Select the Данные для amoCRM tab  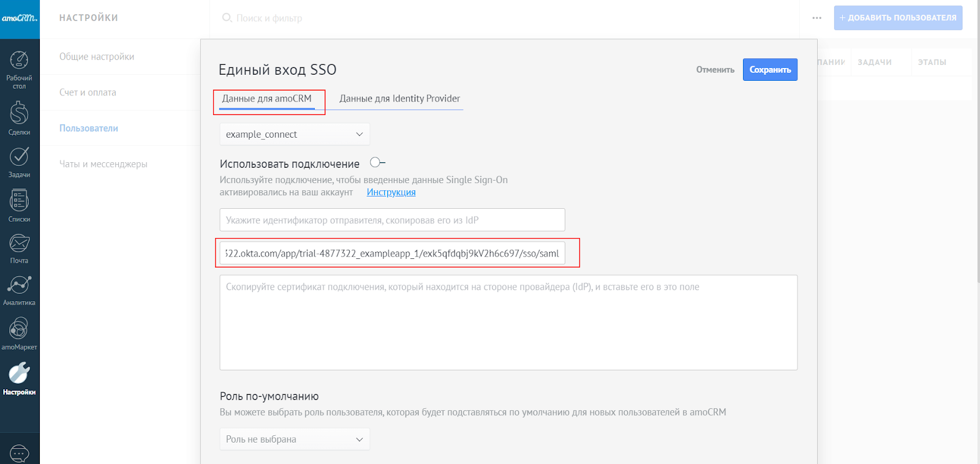[x=266, y=99]
